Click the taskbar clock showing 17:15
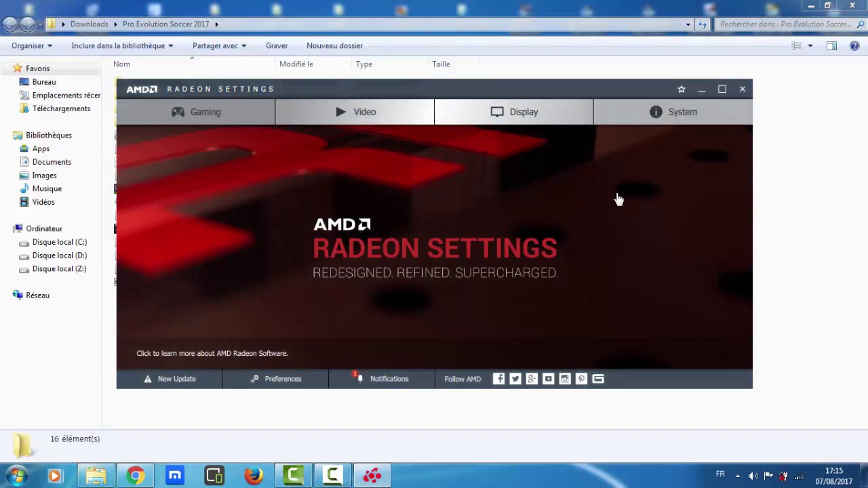868x488 pixels. 834,476
